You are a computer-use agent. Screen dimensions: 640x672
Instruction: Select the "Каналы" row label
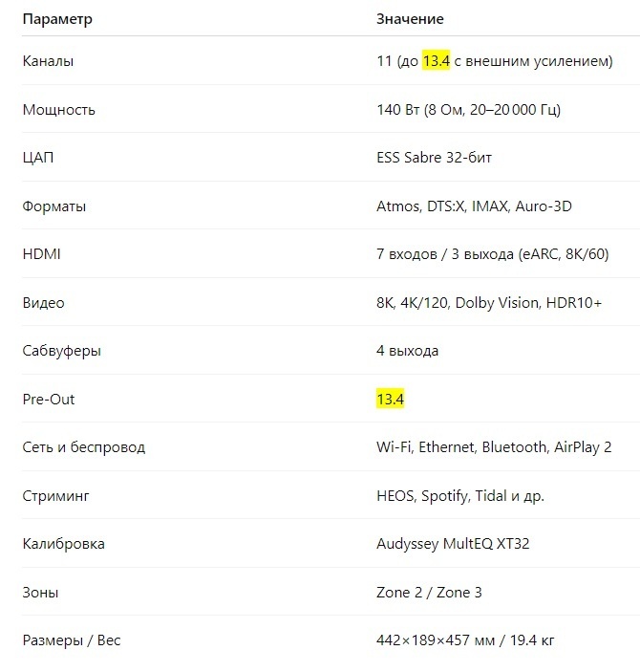(x=48, y=61)
